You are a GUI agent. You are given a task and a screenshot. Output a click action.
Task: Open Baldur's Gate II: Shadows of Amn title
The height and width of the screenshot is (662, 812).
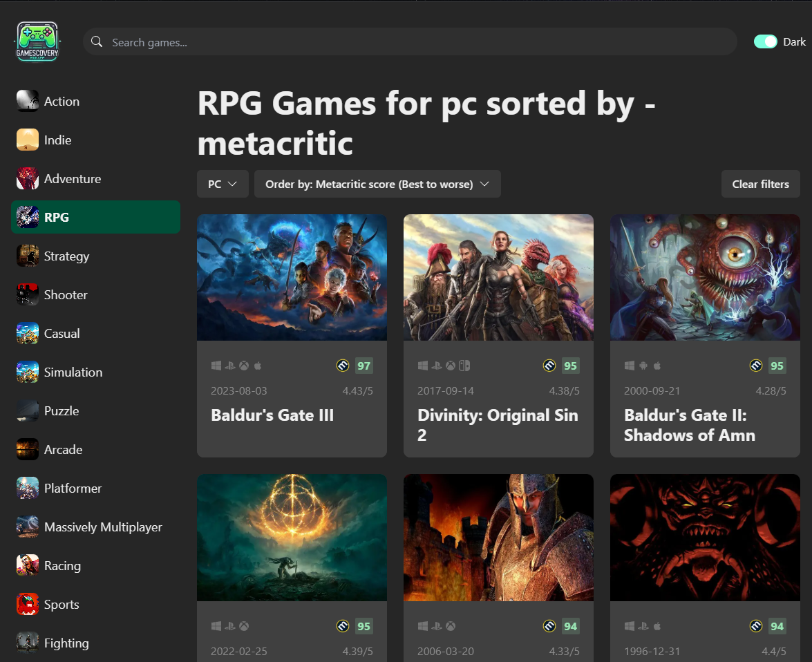tap(690, 425)
